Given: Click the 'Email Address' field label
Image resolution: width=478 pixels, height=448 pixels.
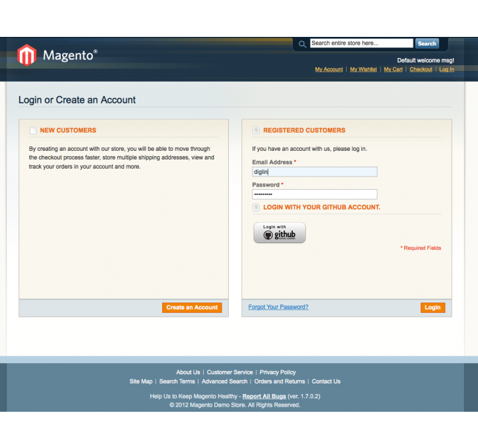Looking at the screenshot, I should (272, 162).
